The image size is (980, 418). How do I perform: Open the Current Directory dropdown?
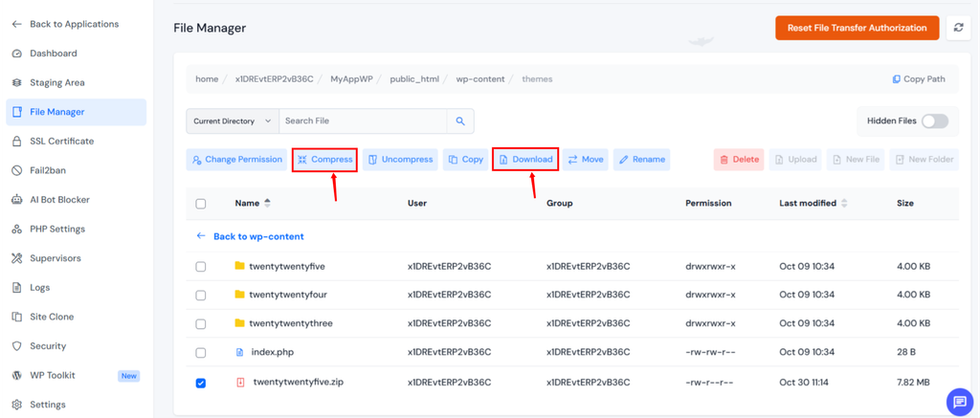point(233,121)
